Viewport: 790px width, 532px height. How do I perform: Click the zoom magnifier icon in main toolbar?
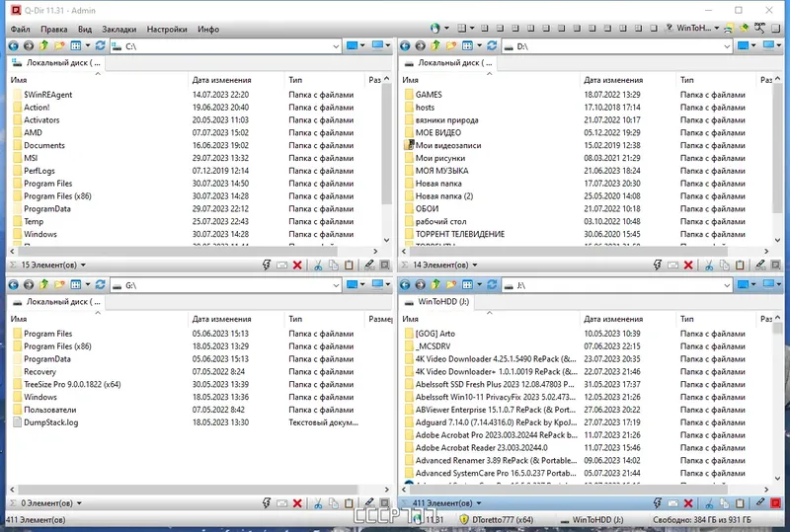[758, 29]
